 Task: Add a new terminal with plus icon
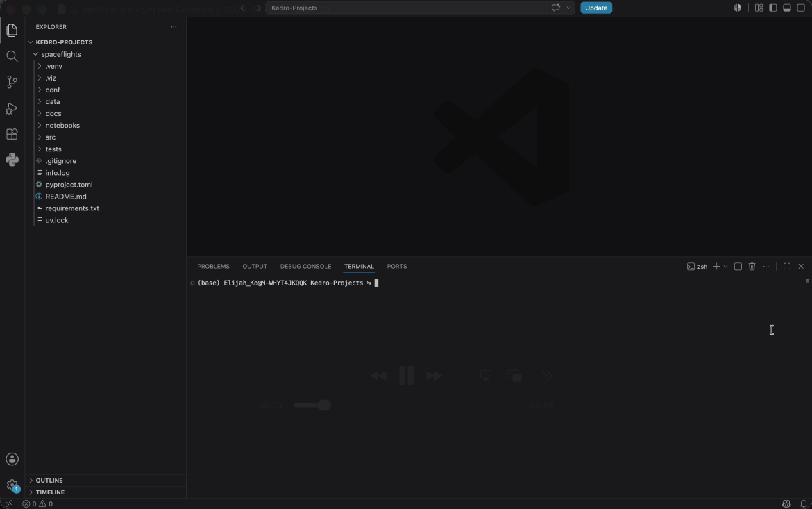(x=717, y=267)
